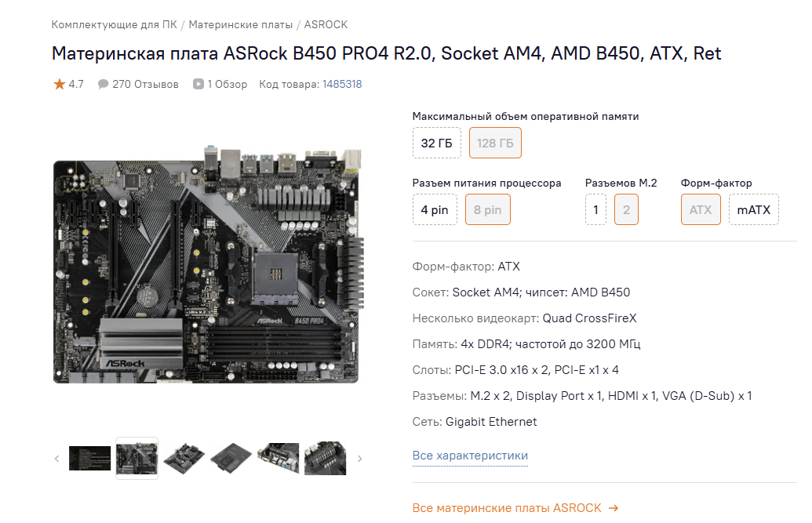The width and height of the screenshot is (812, 523).
Task: Select 128 ГБ maximum memory option
Action: coord(495,143)
